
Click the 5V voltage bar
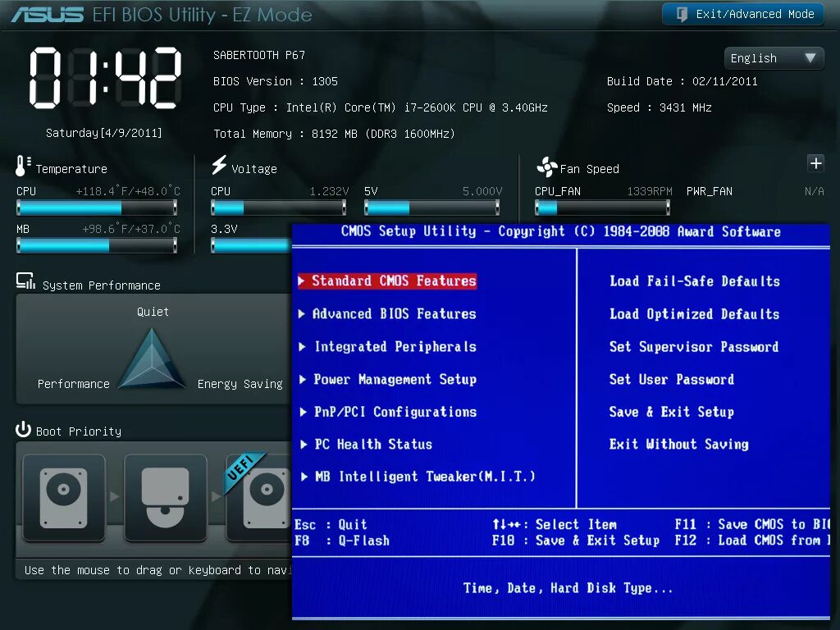click(x=431, y=208)
